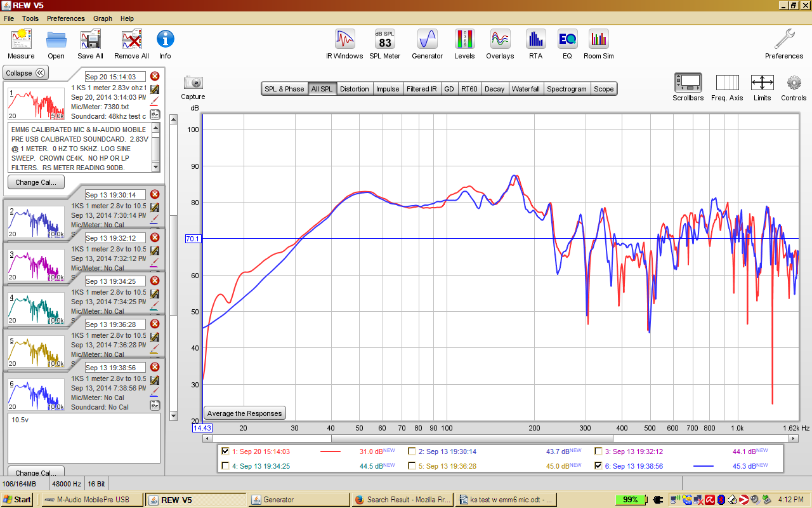Viewport: 812px width, 508px height.
Task: Switch to Decay tab
Action: [495, 89]
